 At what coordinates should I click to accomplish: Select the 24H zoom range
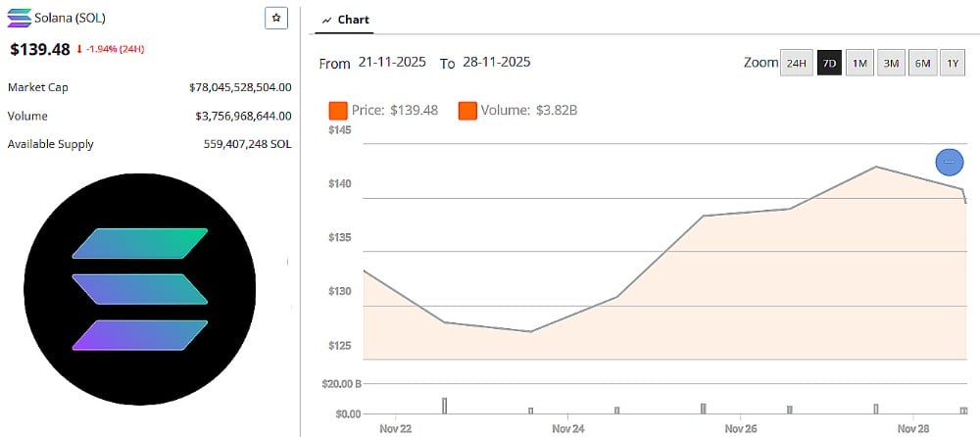796,64
